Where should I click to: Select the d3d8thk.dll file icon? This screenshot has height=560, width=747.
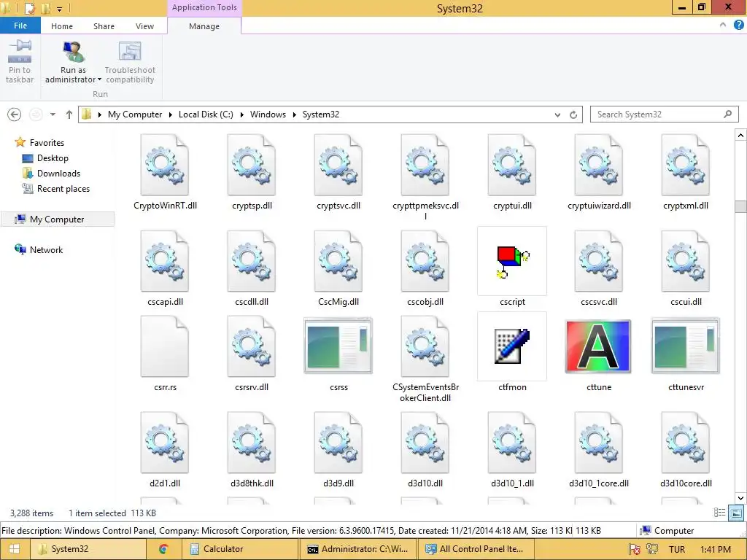tap(252, 443)
